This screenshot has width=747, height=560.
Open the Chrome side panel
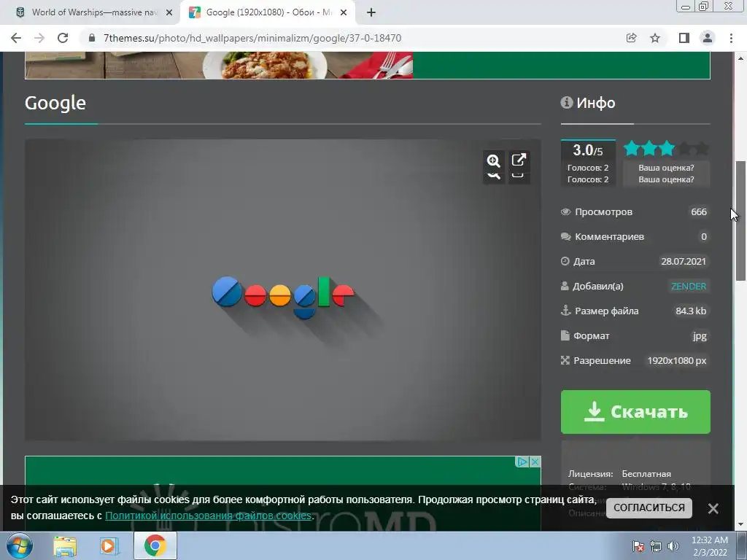click(684, 38)
